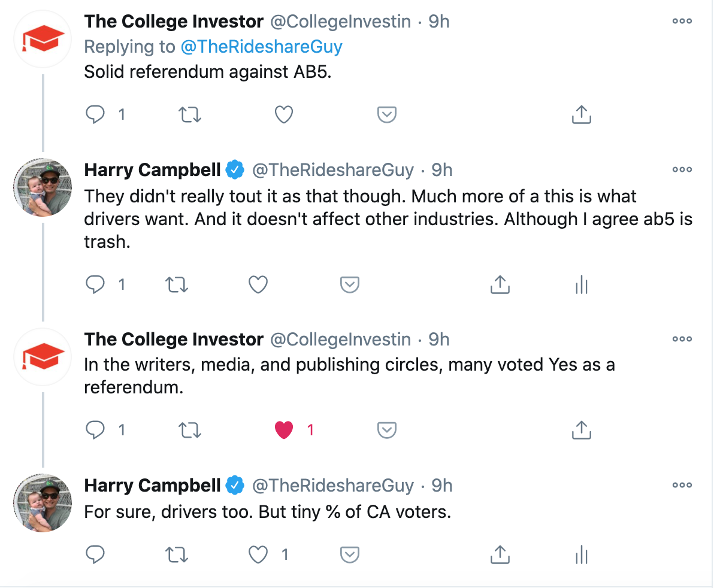Screen dimensions: 714x588
Task: Reply to the "many voted Yes" tweet
Action: 95,430
